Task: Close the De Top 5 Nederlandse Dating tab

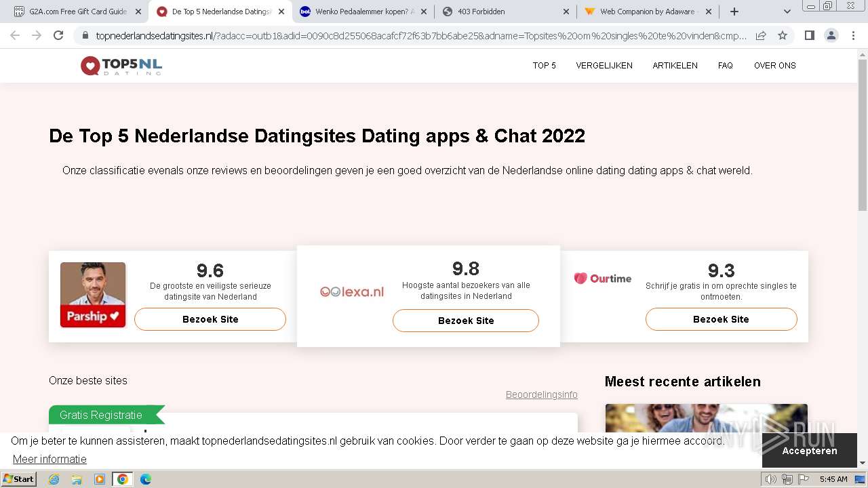Action: pos(281,12)
